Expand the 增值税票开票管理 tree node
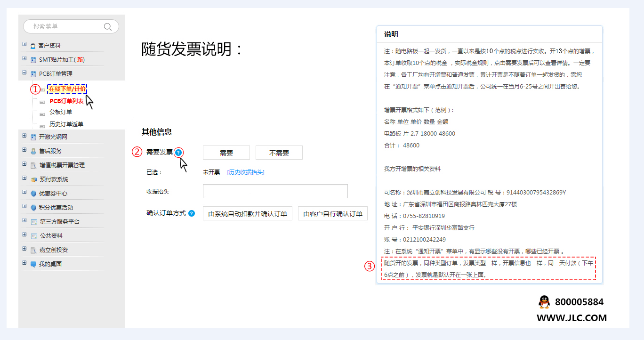The width and height of the screenshot is (644, 340). click(x=24, y=164)
